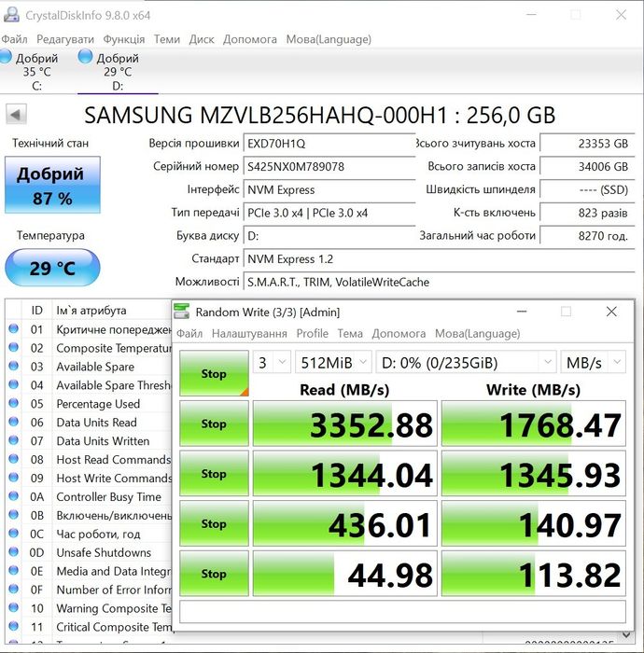Click status dot for Percentage Used row
Image resolution: width=644 pixels, height=653 pixels.
pos(13,403)
